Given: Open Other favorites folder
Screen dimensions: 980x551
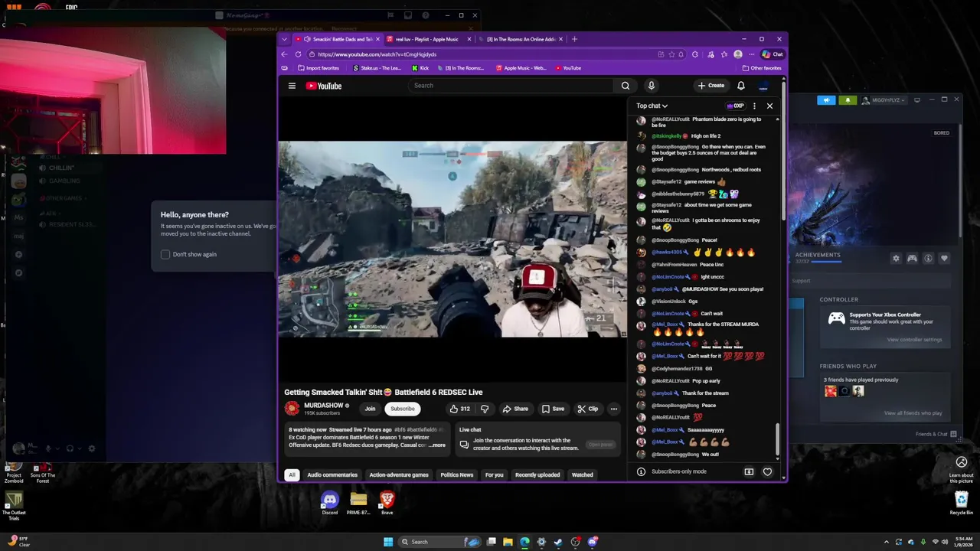Looking at the screenshot, I should (x=762, y=68).
